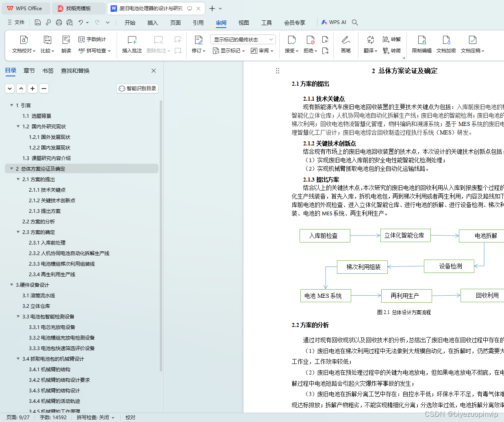Open the Print Preview icon
Screen dimensions: 504x422
click(x=70, y=22)
